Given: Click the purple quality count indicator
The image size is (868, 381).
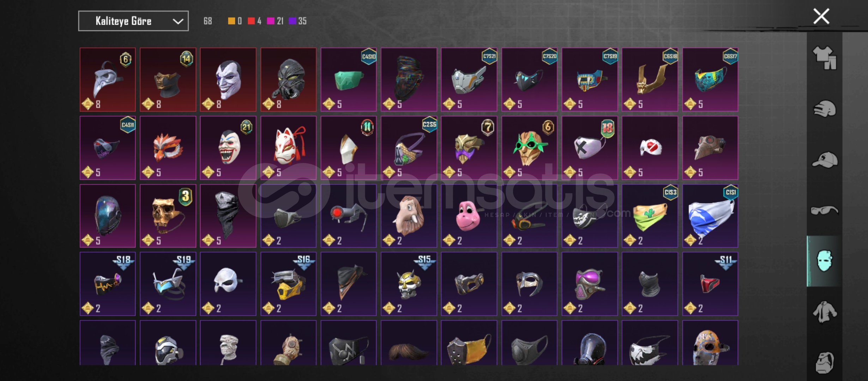Looking at the screenshot, I should [297, 21].
